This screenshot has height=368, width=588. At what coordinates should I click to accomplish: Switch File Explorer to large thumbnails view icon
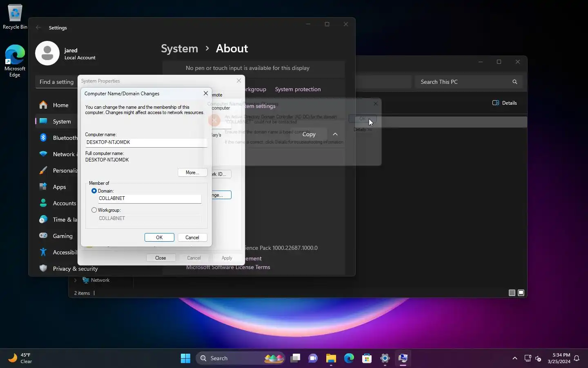(x=521, y=293)
